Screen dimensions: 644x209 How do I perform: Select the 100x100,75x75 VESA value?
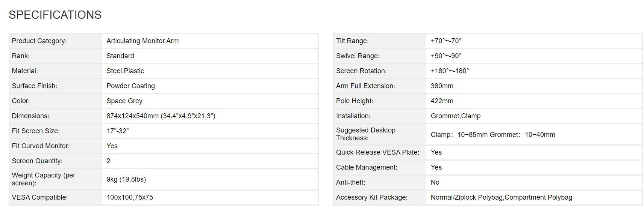coord(130,197)
